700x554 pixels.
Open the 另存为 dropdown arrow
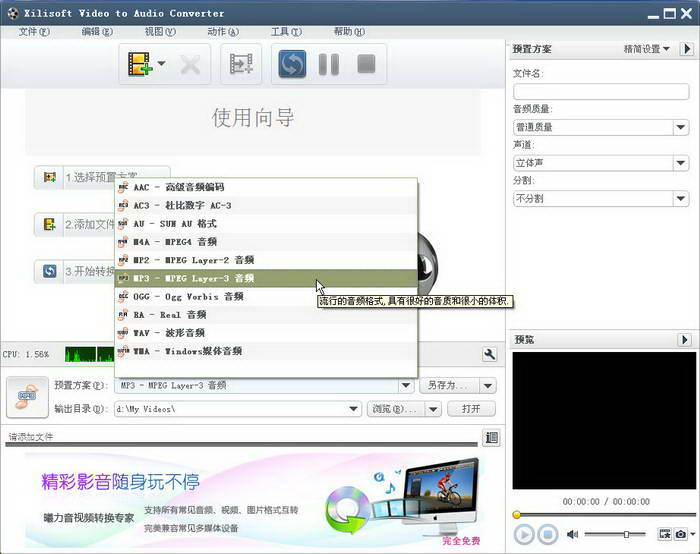click(488, 385)
